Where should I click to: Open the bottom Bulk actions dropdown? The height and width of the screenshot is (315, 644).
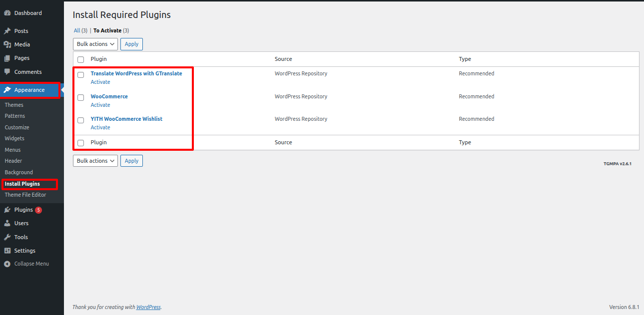95,161
